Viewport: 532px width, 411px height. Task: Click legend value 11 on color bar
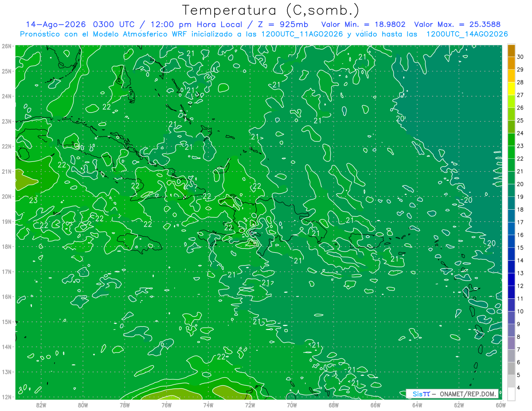[520, 299]
